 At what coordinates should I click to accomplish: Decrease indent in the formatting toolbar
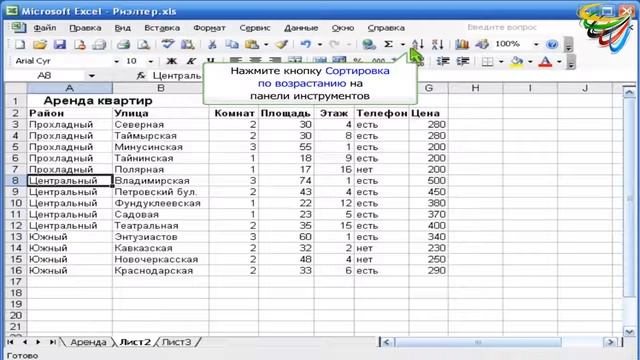[x=443, y=61]
